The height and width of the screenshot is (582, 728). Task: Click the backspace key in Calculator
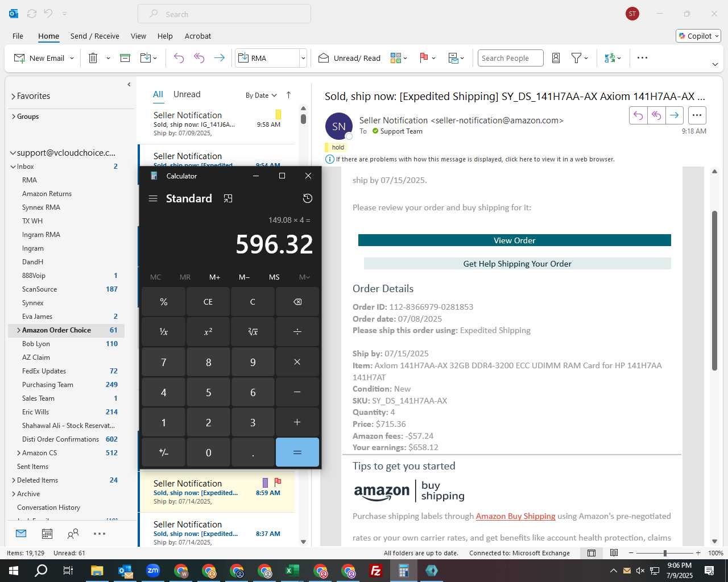(x=297, y=302)
